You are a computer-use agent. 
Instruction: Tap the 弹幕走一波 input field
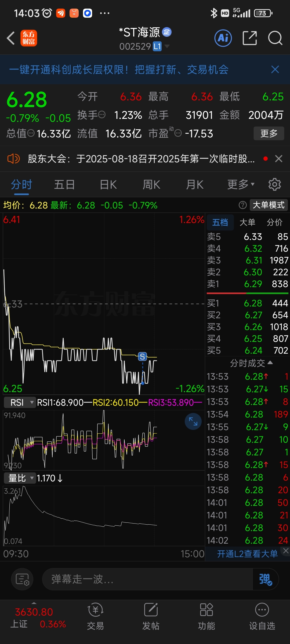(x=147, y=579)
